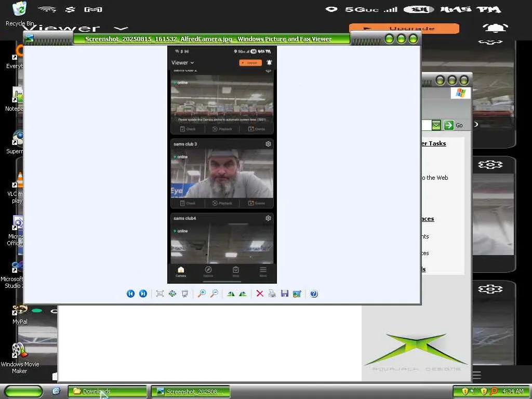
Task: Switch to the Downloads taskbar button
Action: [107, 391]
